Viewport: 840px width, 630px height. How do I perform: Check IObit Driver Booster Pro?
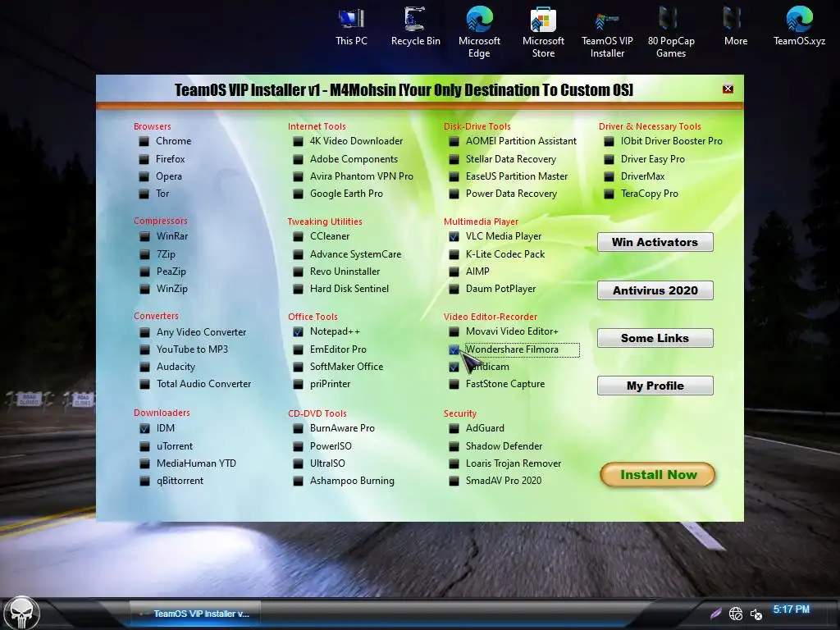tap(609, 141)
